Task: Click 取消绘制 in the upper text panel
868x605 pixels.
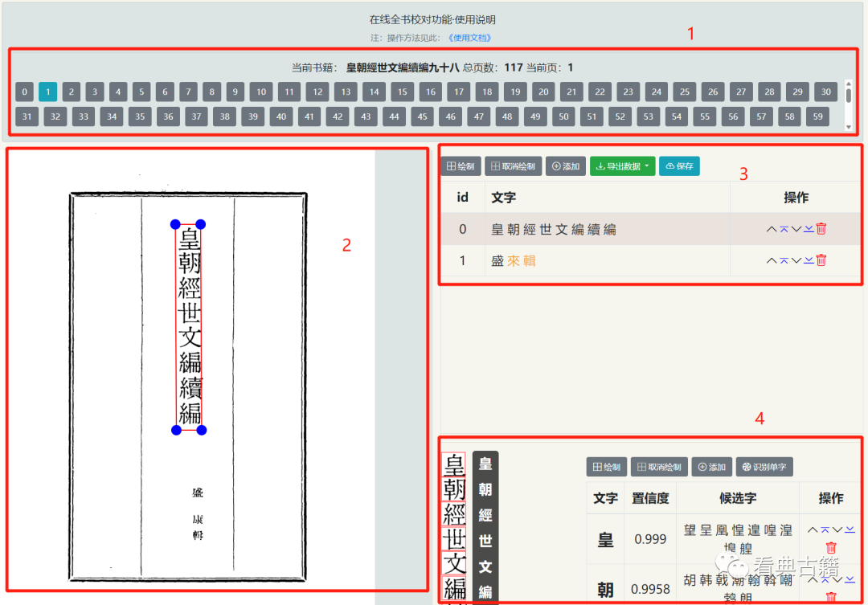Action: (514, 166)
